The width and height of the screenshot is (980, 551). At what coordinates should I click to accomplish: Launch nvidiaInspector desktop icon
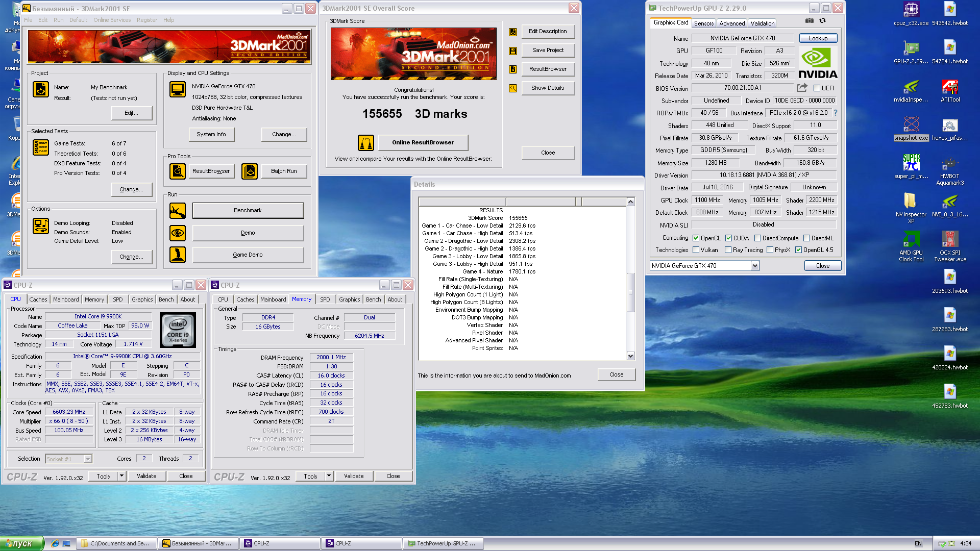(x=911, y=90)
